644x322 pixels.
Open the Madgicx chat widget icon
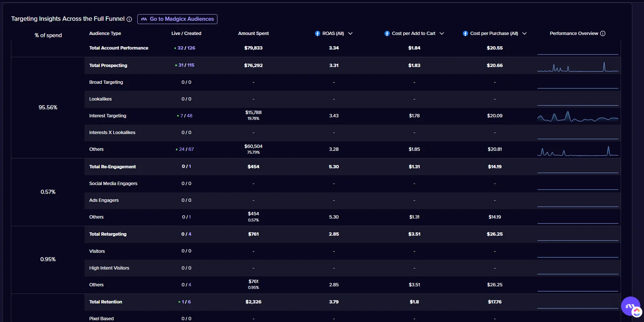631,307
